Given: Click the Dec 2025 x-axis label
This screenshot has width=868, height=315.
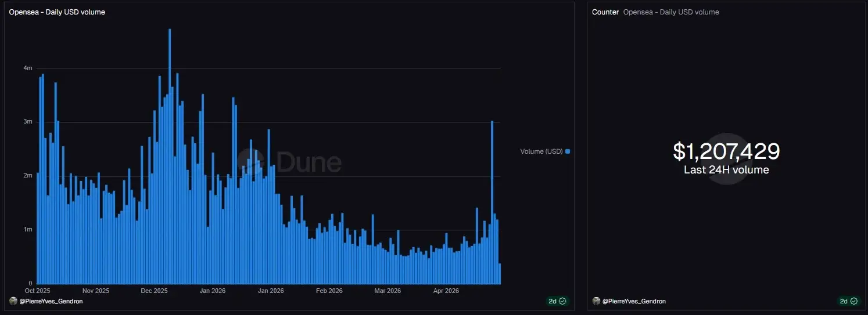Looking at the screenshot, I should [154, 291].
